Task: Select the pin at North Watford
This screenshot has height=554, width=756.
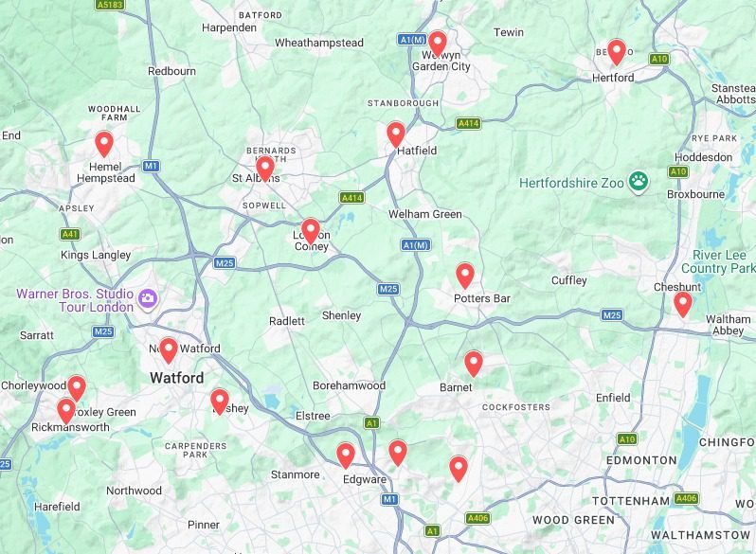Action: point(169,350)
